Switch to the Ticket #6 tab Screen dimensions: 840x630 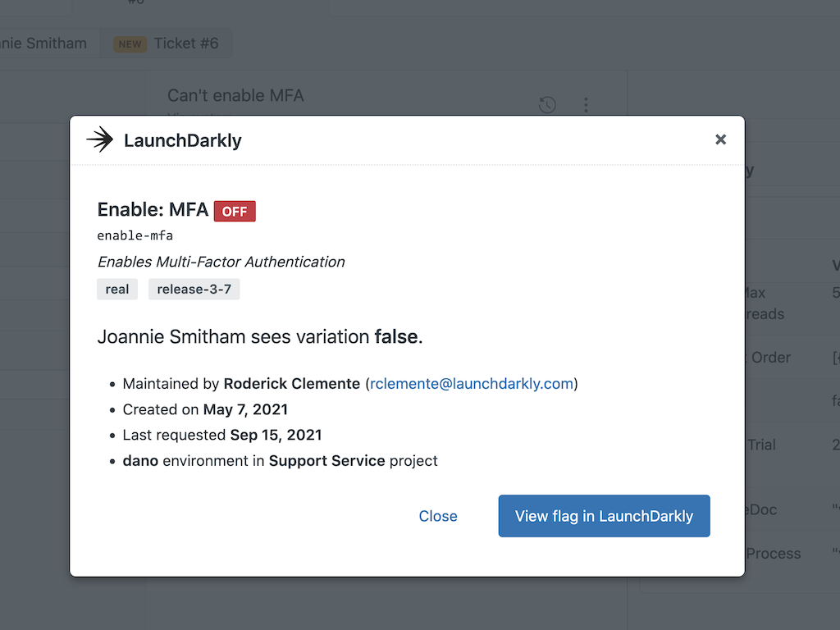tap(185, 43)
